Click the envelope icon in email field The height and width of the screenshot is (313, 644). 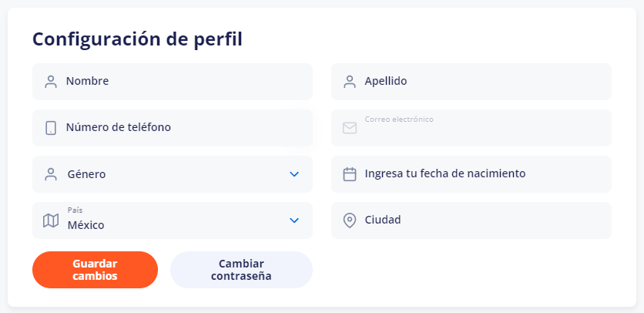pos(350,128)
